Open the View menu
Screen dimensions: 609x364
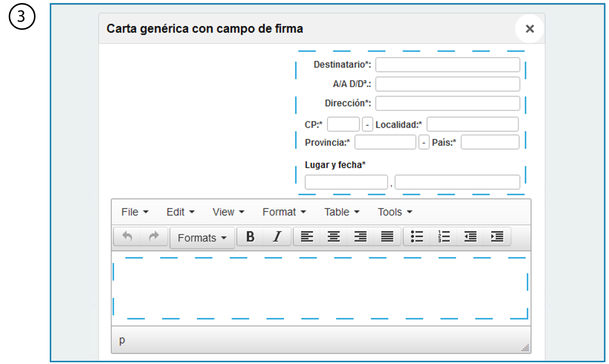[x=228, y=212]
